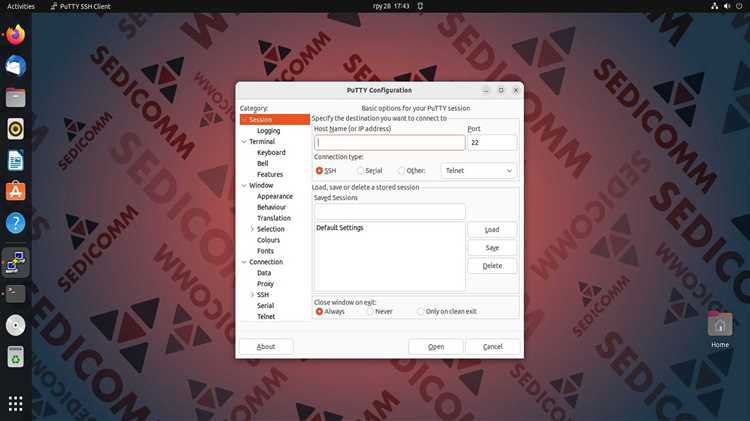Viewport: 750px width, 421px height.
Task: Click the Save session button
Action: click(492, 248)
